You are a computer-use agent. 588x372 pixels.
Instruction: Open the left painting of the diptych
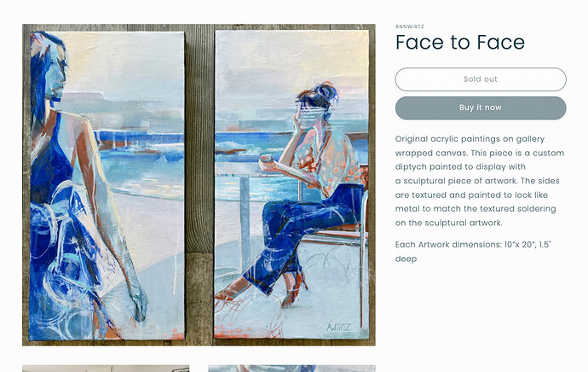coord(107,185)
